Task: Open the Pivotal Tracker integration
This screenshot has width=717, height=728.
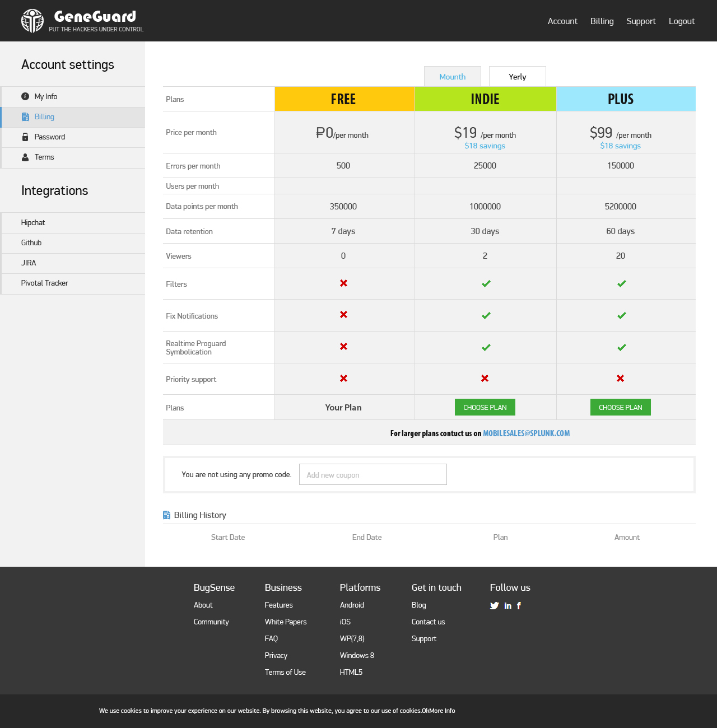Action: (73, 283)
